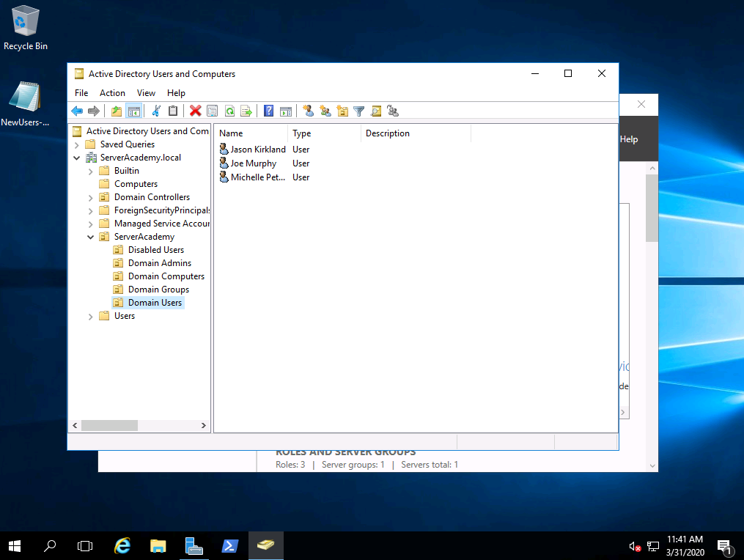Select the Disabled Users OU
The height and width of the screenshot is (560, 744).
[x=155, y=250]
